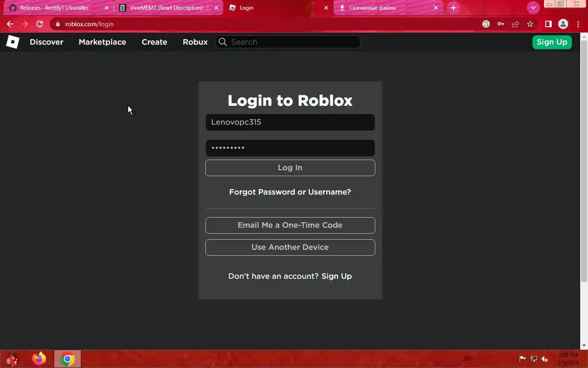Image resolution: width=588 pixels, height=368 pixels.
Task: Close the VineMEMZ tab
Action: pos(216,8)
